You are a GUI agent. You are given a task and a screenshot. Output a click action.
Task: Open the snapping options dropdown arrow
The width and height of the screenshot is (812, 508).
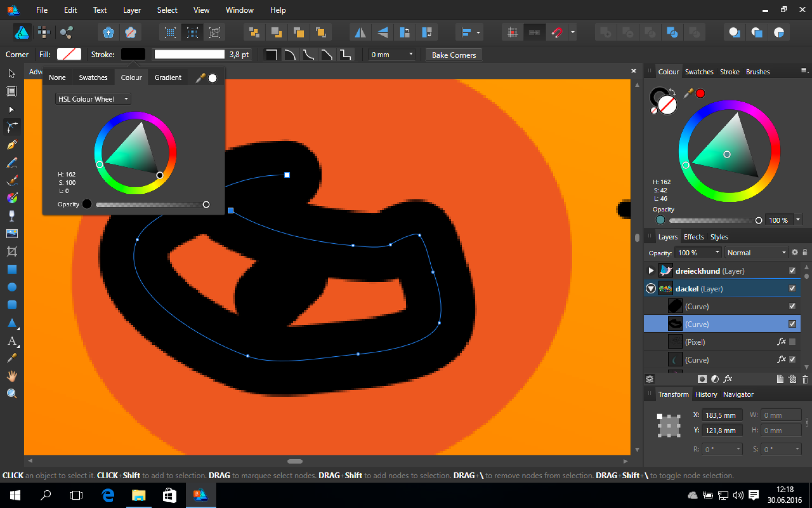(573, 32)
